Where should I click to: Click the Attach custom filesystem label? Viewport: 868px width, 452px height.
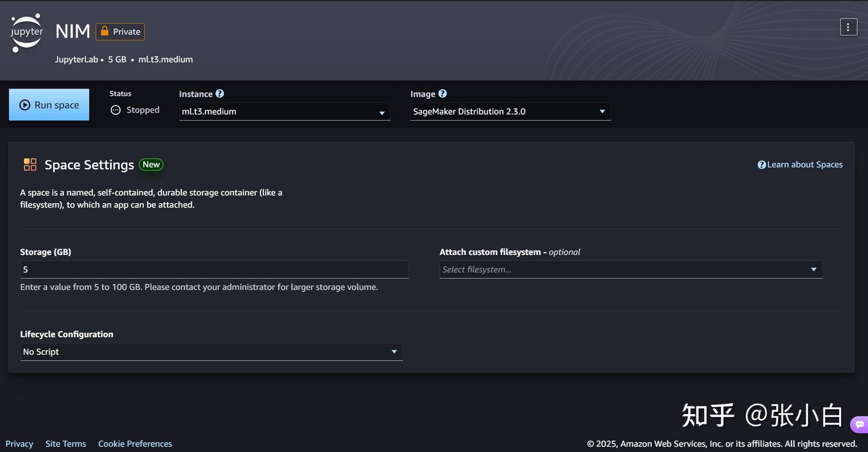tap(510, 252)
